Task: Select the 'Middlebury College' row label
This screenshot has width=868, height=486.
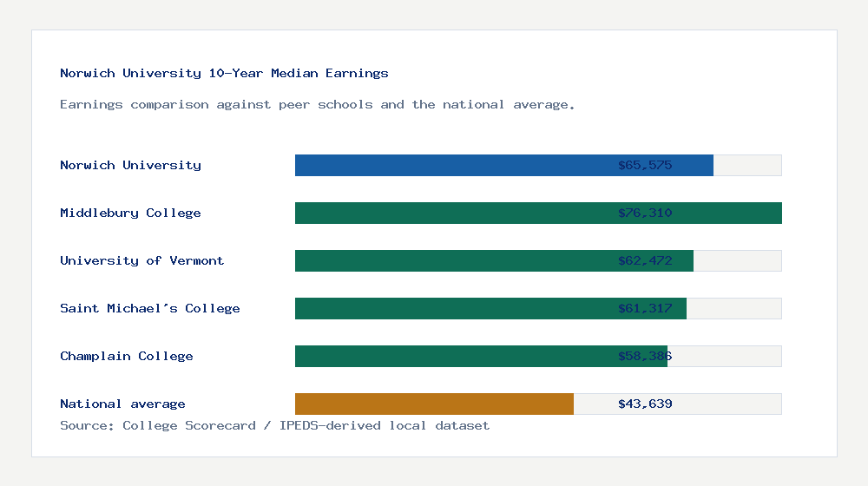Action: (x=131, y=213)
